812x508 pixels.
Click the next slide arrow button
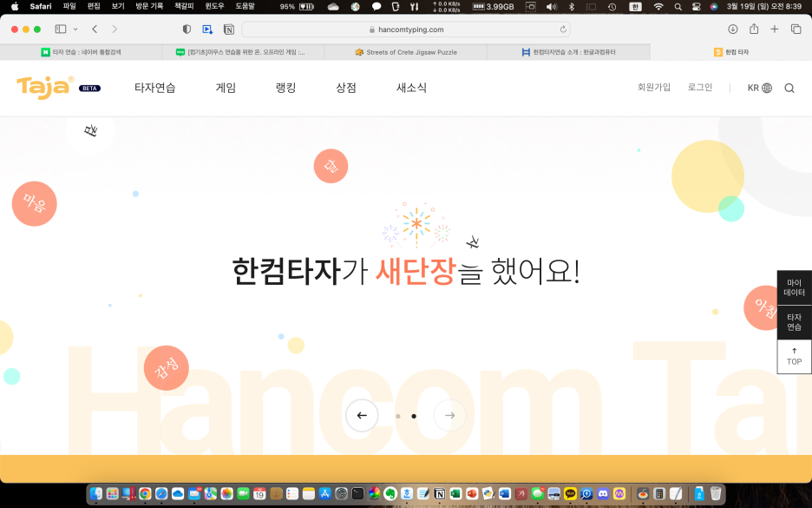point(449,415)
